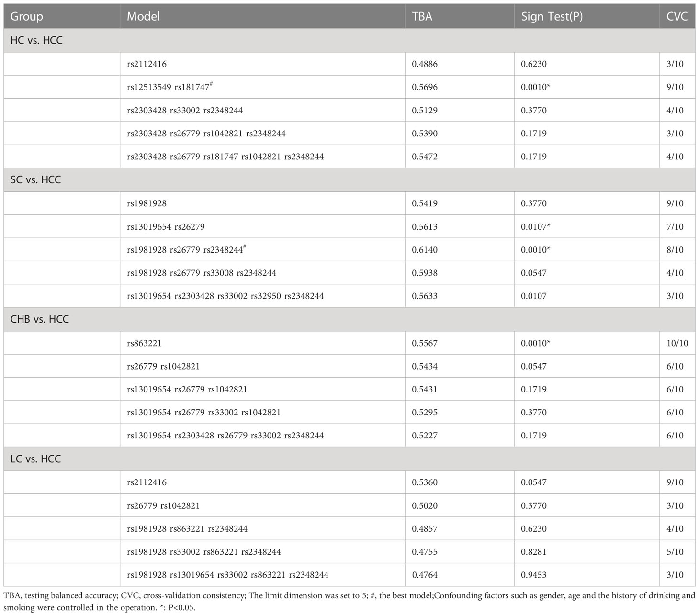The height and width of the screenshot is (616, 699).
Task: Click the 'Group' column header
Action: click(x=27, y=16)
